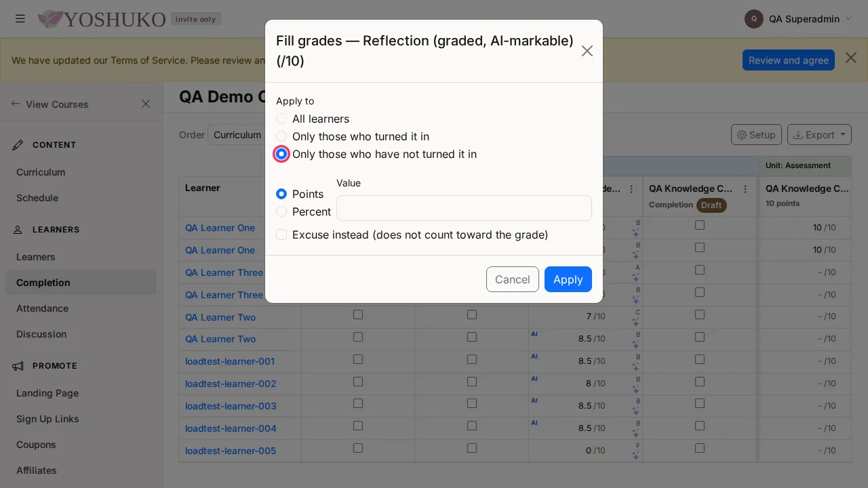This screenshot has height=488, width=868.
Task: Click the AI sparkle icon in loadtest-learner-002 row
Action: coord(635,389)
